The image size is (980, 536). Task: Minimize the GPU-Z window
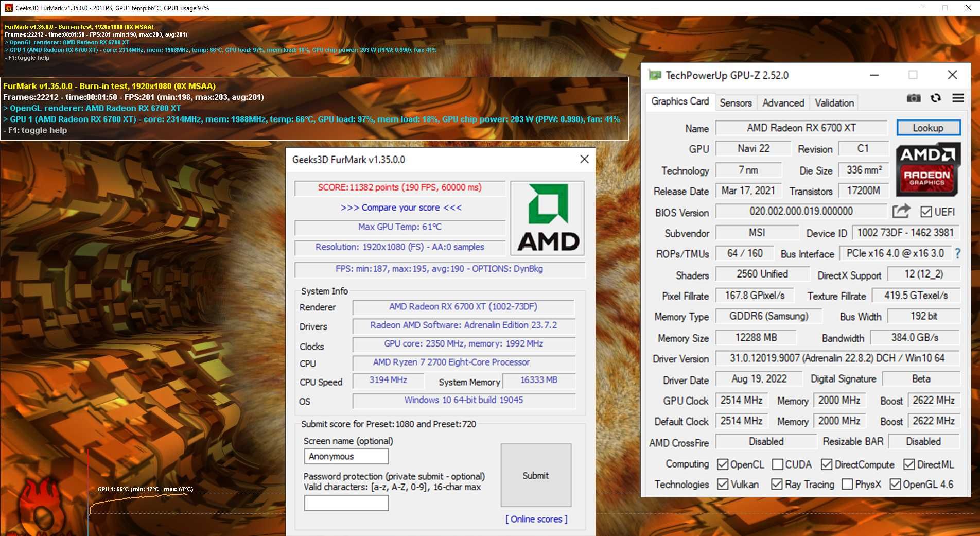(874, 75)
